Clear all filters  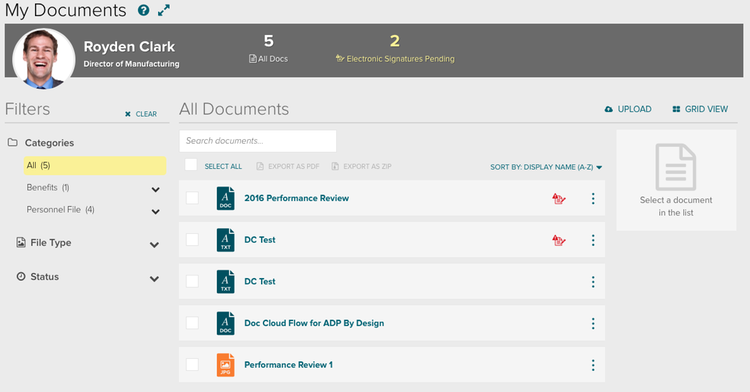pos(141,114)
